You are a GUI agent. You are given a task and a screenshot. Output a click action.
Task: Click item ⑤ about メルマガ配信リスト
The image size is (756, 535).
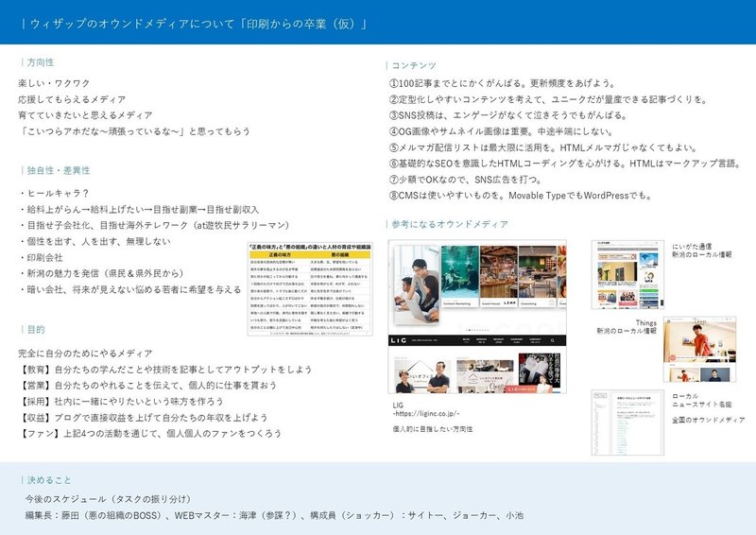(542, 147)
